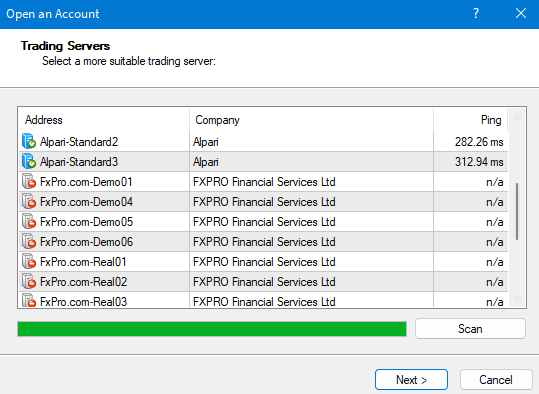Select the FxPro.com-Demo06 address text
Viewport: 539px width, 394px height.
pyautogui.click(x=86, y=241)
